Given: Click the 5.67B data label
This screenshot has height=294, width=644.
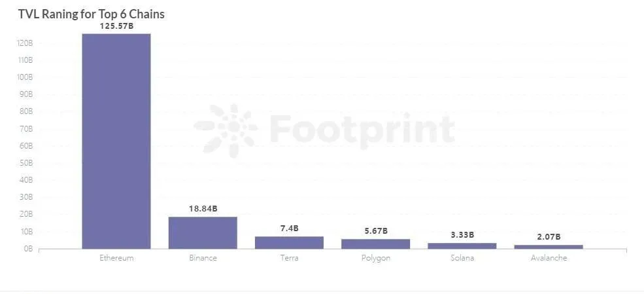Looking at the screenshot, I should [x=376, y=231].
